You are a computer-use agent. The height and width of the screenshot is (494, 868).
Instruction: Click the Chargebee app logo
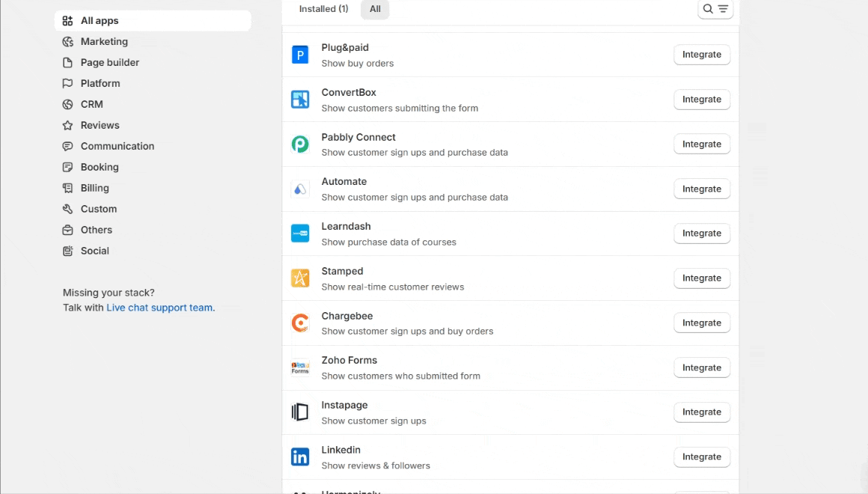point(300,323)
